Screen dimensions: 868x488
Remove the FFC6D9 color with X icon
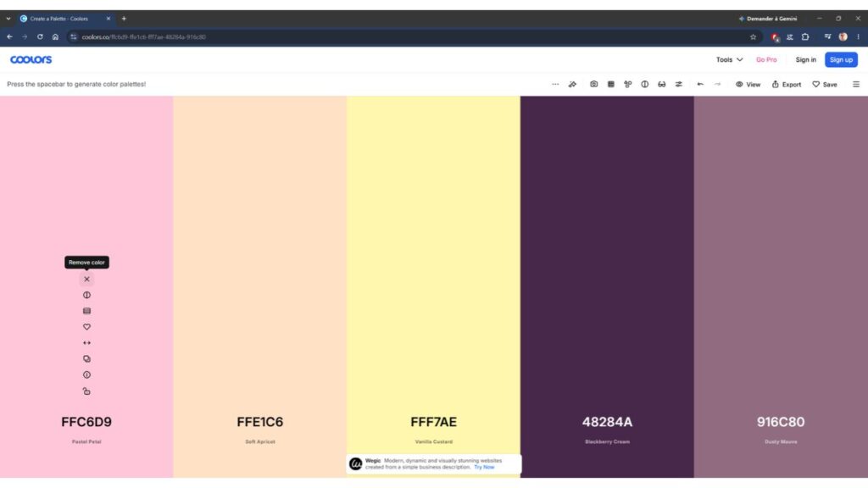coord(87,280)
